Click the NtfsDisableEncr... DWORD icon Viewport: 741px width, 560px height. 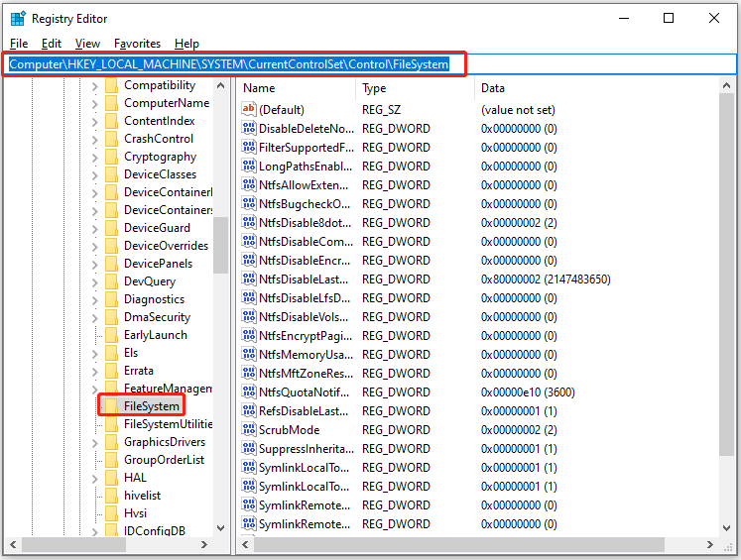pos(249,260)
